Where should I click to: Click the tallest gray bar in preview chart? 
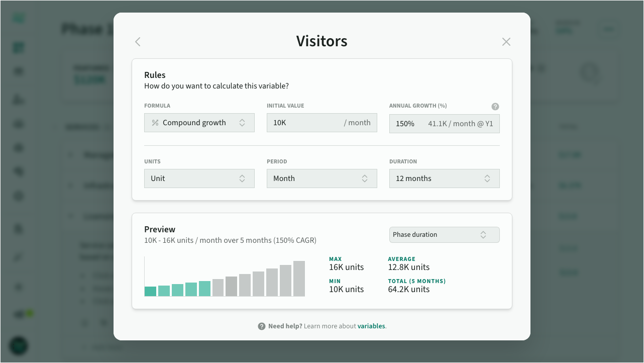299,279
